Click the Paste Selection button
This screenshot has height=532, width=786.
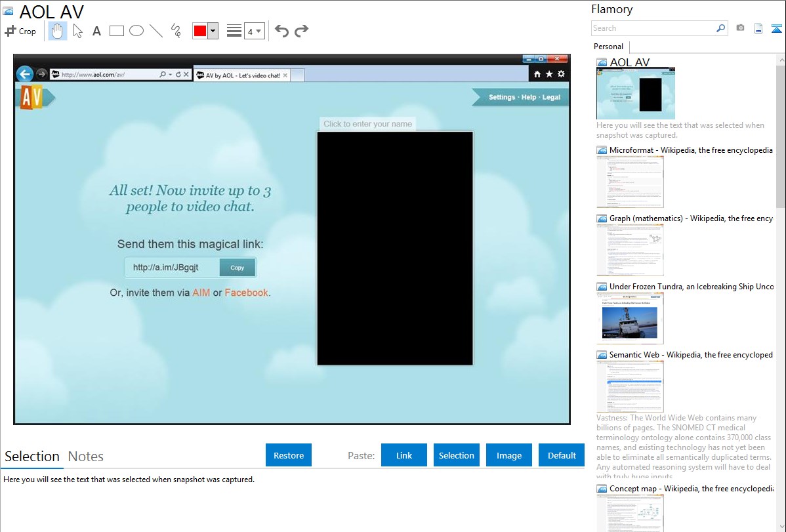pyautogui.click(x=456, y=455)
